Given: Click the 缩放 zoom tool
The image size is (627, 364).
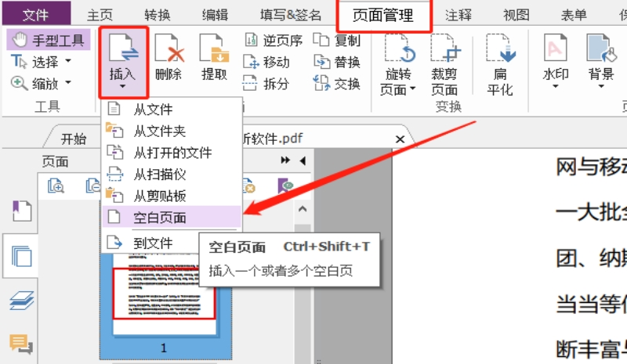Looking at the screenshot, I should (x=35, y=84).
